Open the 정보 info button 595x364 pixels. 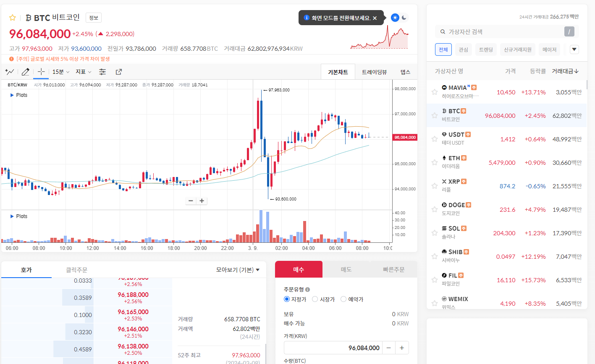coord(94,18)
